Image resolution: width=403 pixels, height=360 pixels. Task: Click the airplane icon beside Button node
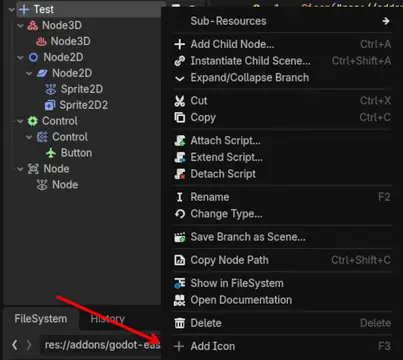point(51,153)
